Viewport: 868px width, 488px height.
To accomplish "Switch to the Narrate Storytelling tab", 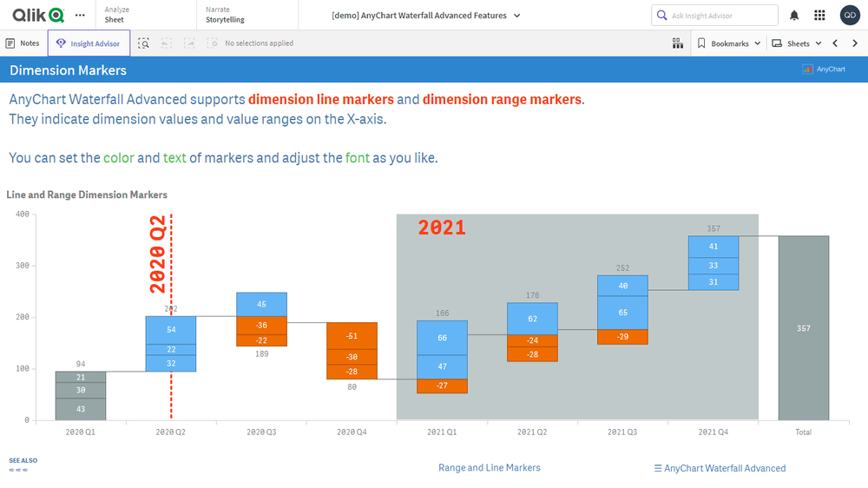I will (225, 15).
